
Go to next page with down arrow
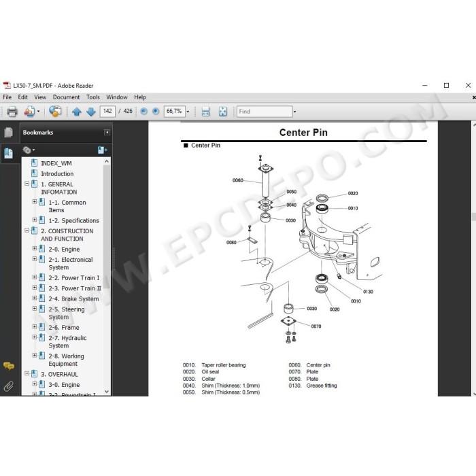(x=90, y=112)
